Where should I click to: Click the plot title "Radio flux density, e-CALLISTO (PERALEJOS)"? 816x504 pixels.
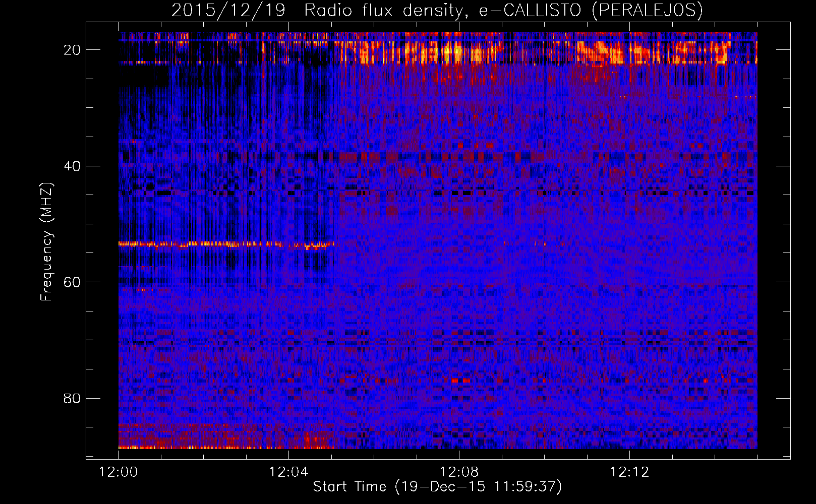503,10
